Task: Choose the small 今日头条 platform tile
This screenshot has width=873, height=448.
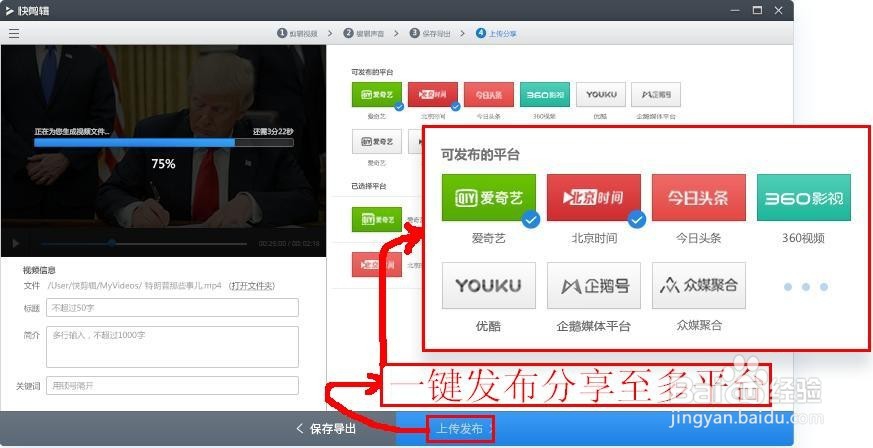Action: point(489,95)
